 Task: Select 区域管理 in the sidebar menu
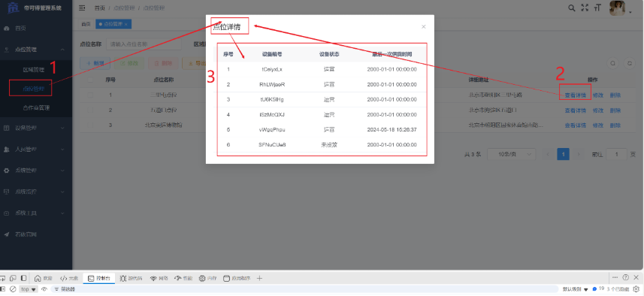pos(33,70)
